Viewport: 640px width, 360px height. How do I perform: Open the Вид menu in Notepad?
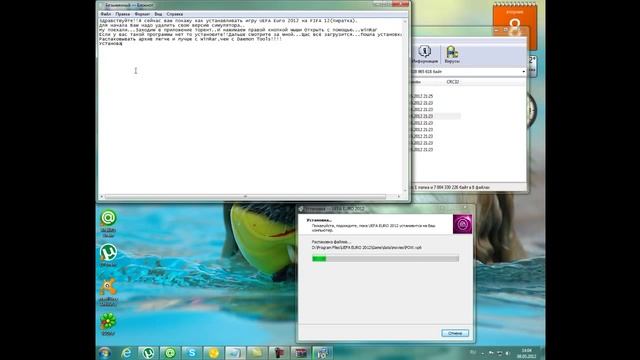point(158,14)
